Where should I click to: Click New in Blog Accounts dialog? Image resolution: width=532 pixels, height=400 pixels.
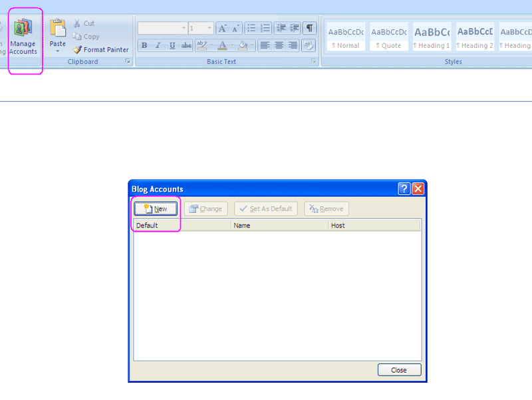pyautogui.click(x=156, y=208)
